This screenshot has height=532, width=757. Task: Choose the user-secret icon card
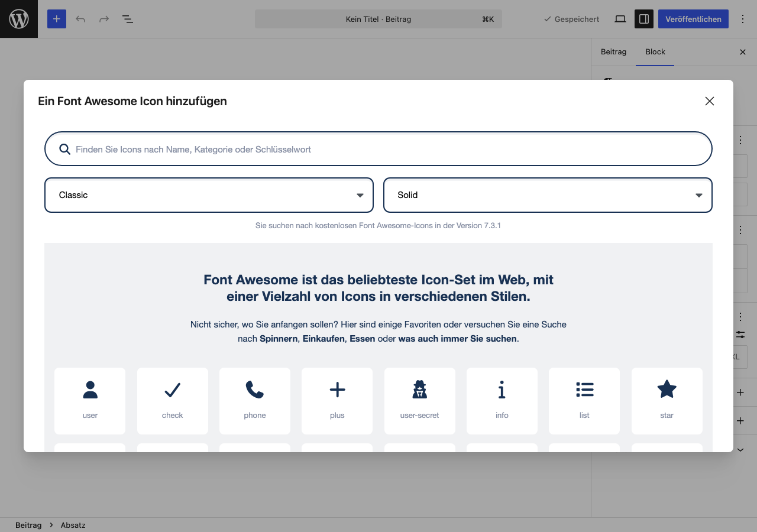[x=420, y=401]
